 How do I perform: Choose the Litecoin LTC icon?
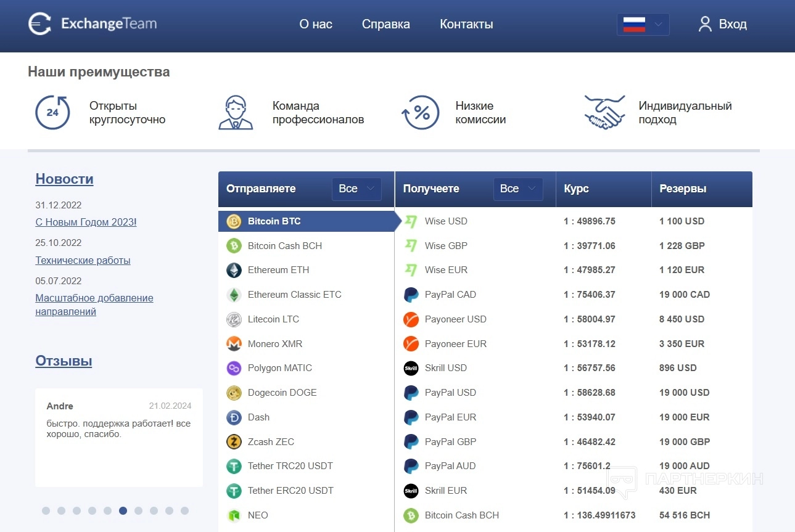[x=234, y=319]
